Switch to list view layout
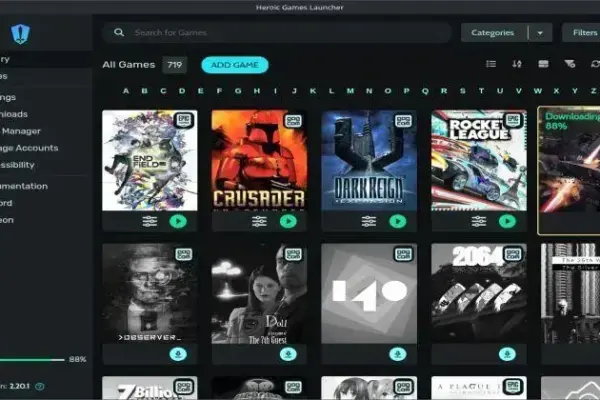 (491, 64)
